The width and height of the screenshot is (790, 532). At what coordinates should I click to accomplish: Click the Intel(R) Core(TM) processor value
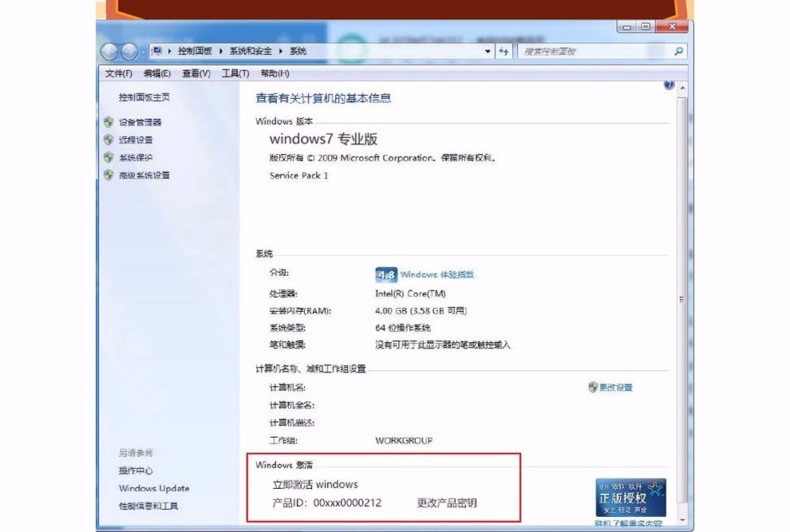pyautogui.click(x=410, y=294)
